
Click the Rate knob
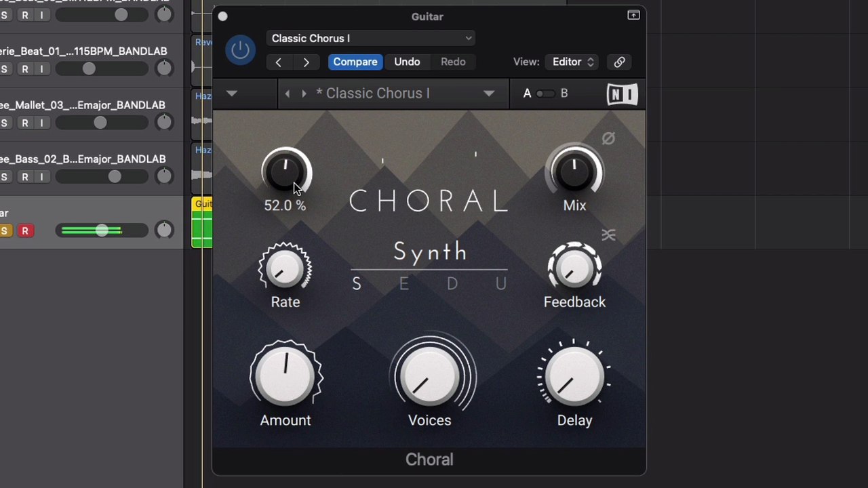tap(285, 269)
